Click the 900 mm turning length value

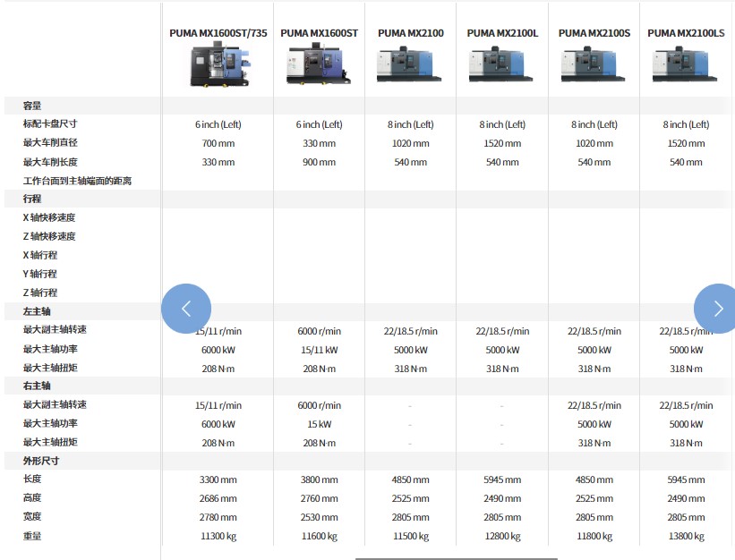tap(320, 162)
